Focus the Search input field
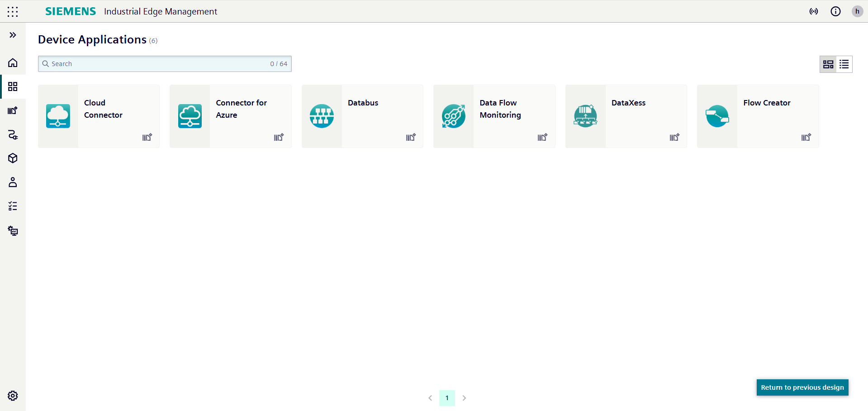The image size is (868, 411). (165, 64)
